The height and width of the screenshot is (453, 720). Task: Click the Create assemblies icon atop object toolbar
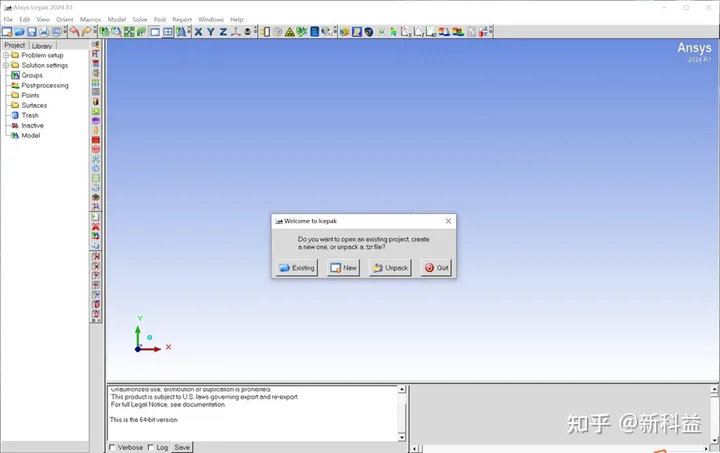[x=96, y=44]
